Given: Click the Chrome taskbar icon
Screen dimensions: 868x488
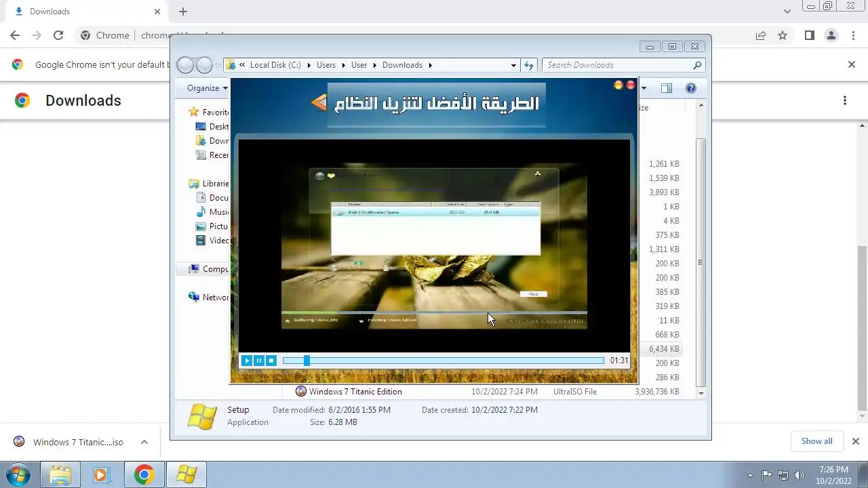Looking at the screenshot, I should [143, 474].
